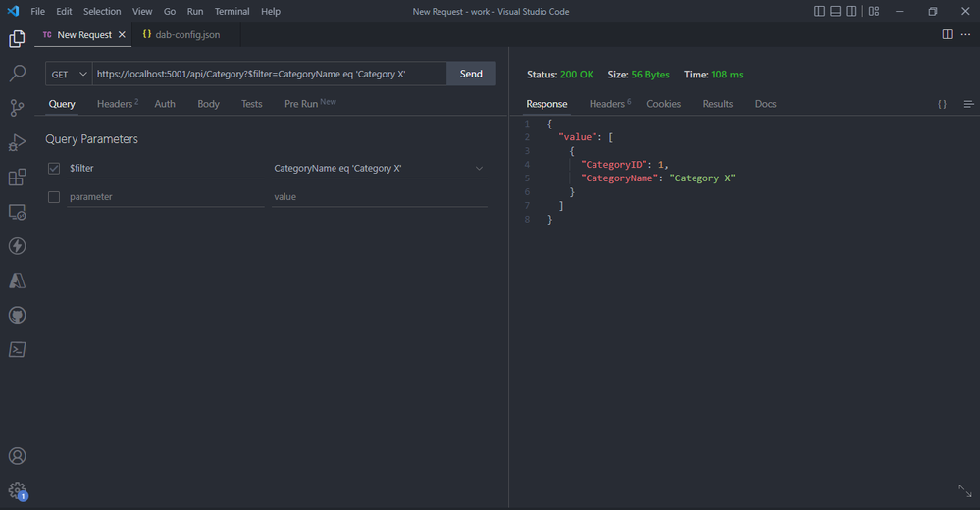Open Source Control view

click(x=17, y=108)
